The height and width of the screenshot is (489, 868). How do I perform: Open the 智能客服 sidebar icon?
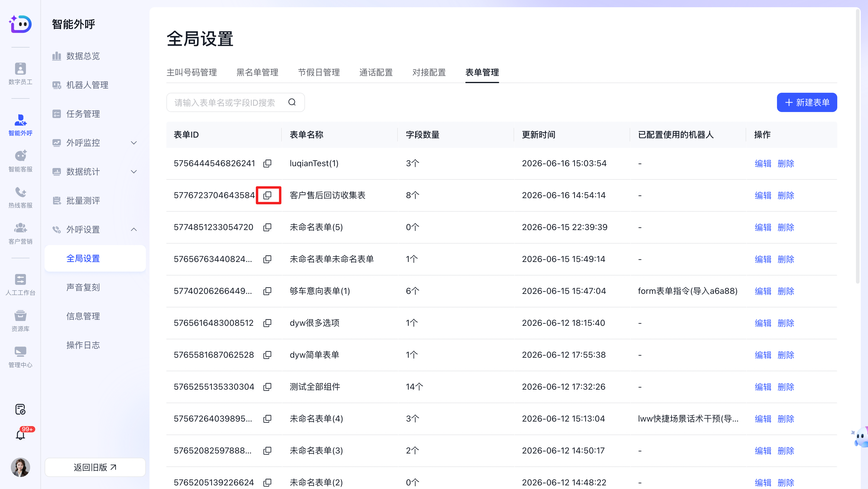[20, 161]
